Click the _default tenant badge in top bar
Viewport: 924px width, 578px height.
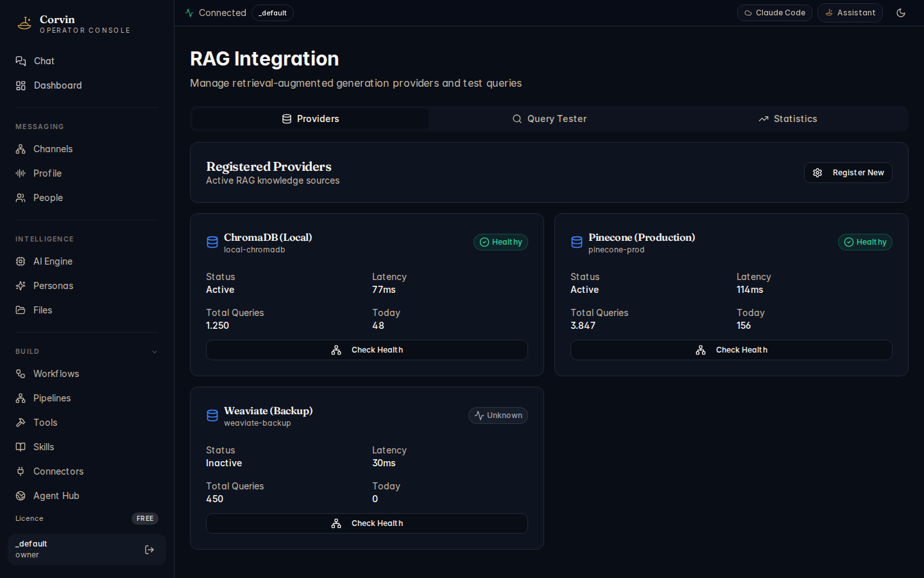tap(273, 13)
